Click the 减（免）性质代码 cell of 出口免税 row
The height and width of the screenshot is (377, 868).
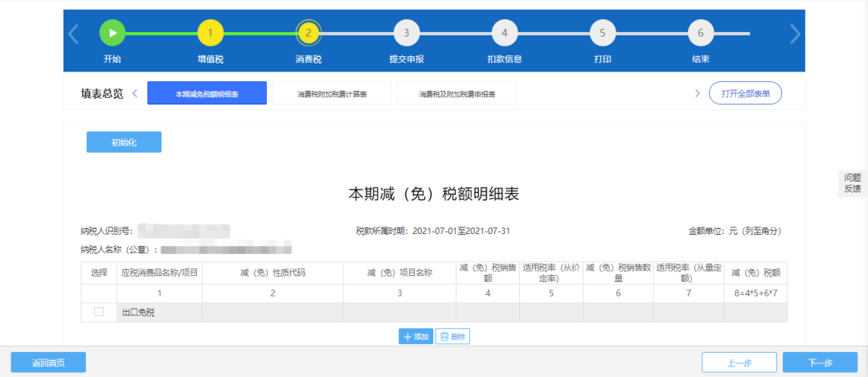273,312
